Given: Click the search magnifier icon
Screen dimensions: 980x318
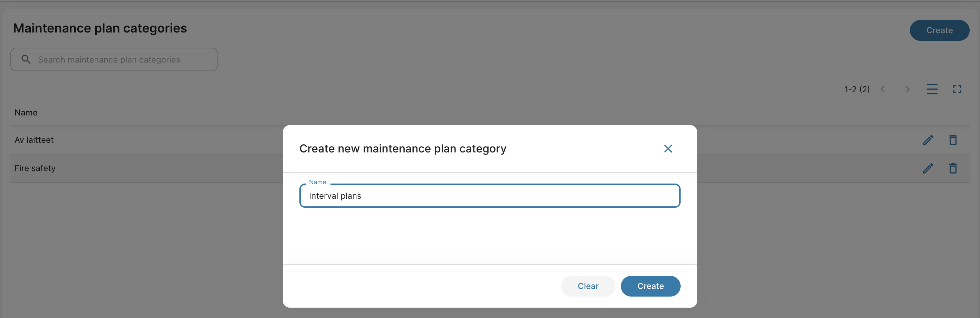Looking at the screenshot, I should [x=26, y=59].
